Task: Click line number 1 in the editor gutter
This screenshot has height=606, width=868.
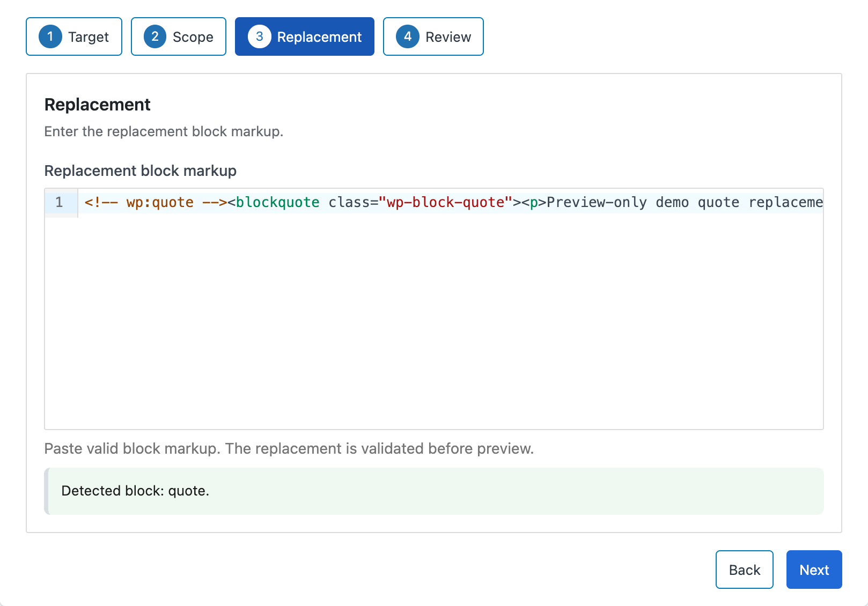Action: point(59,202)
